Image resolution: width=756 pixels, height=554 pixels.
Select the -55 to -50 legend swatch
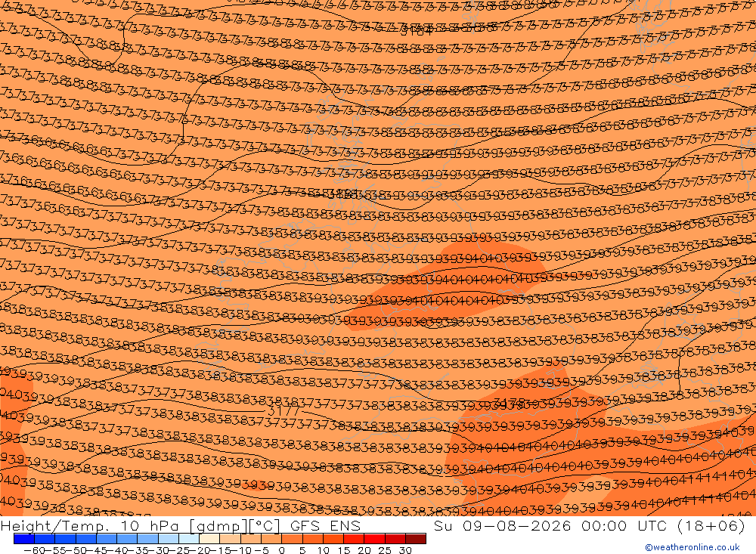point(65,539)
